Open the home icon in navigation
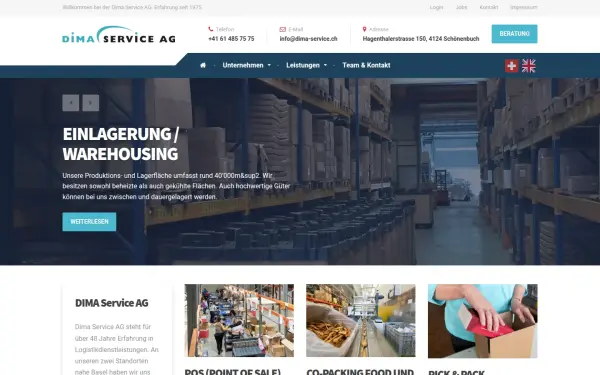Screen dimensions: 600x375 [203, 65]
